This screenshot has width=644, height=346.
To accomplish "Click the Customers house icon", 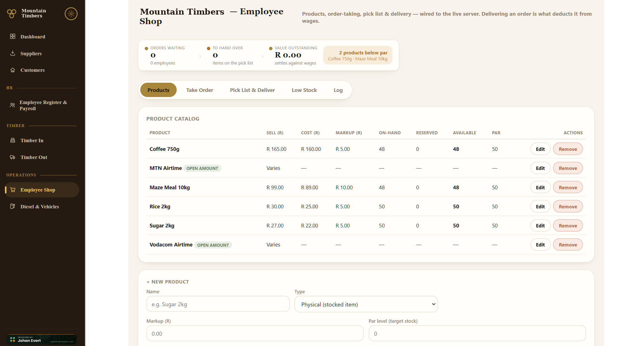I will click(13, 70).
